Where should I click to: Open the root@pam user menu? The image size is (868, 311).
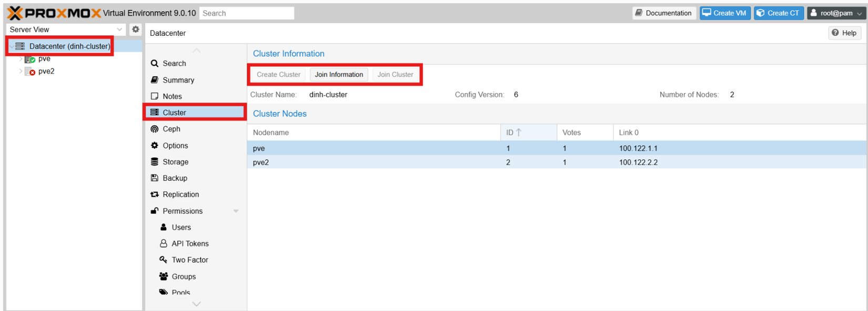[x=836, y=13]
